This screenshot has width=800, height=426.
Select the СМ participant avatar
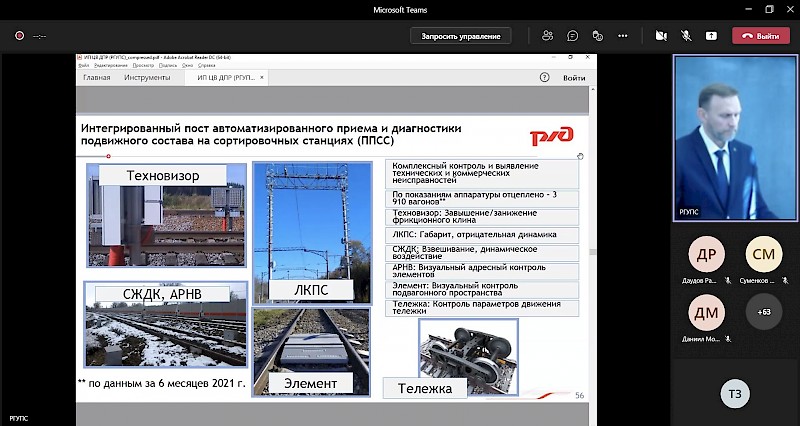click(764, 254)
